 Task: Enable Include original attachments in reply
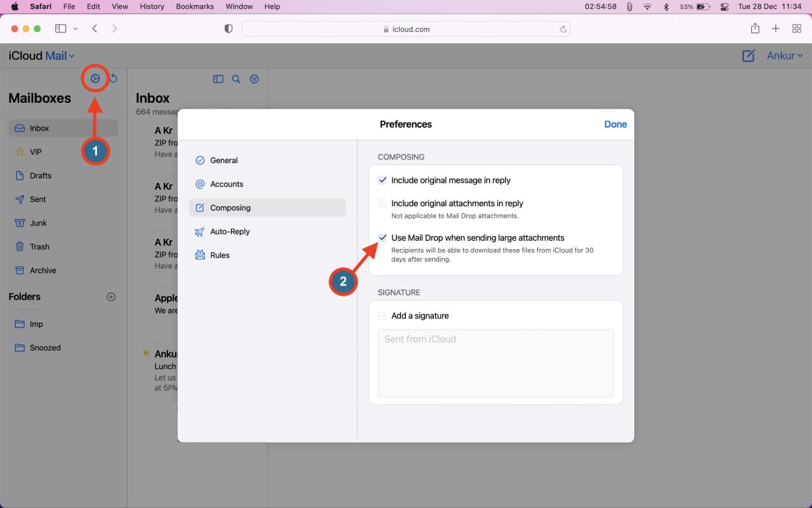pos(383,204)
